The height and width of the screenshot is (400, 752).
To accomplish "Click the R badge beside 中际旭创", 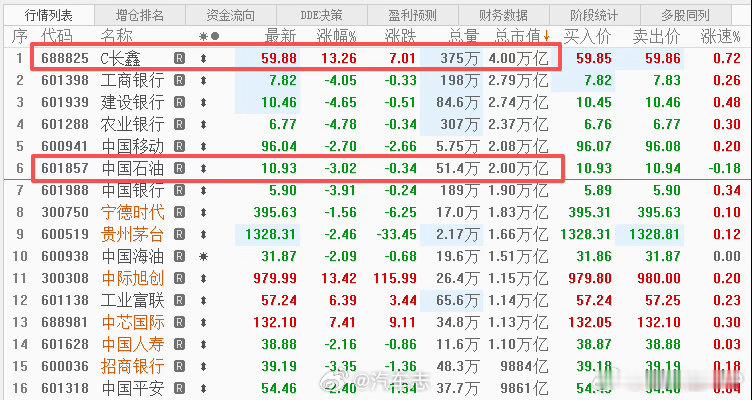I will 179,278.
